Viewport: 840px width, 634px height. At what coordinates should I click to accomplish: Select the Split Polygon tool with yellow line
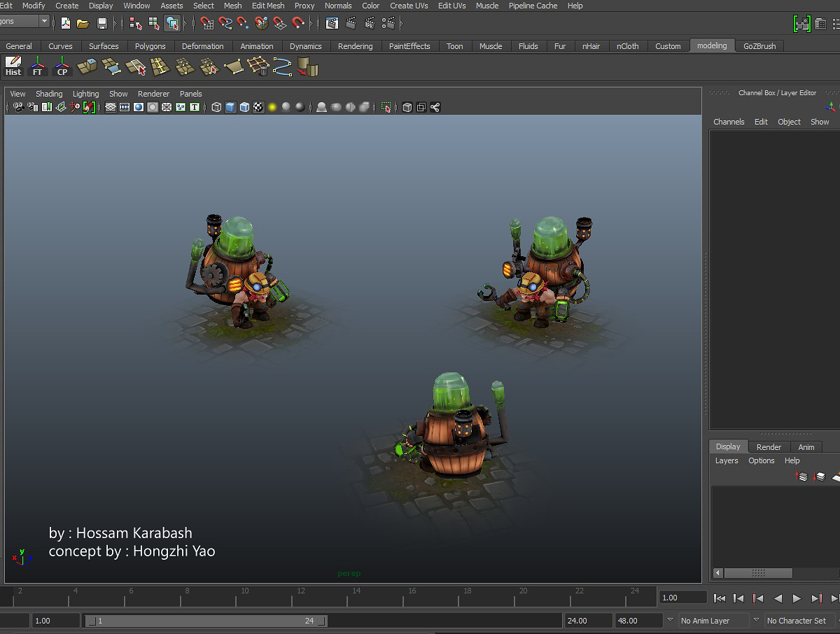click(x=160, y=66)
